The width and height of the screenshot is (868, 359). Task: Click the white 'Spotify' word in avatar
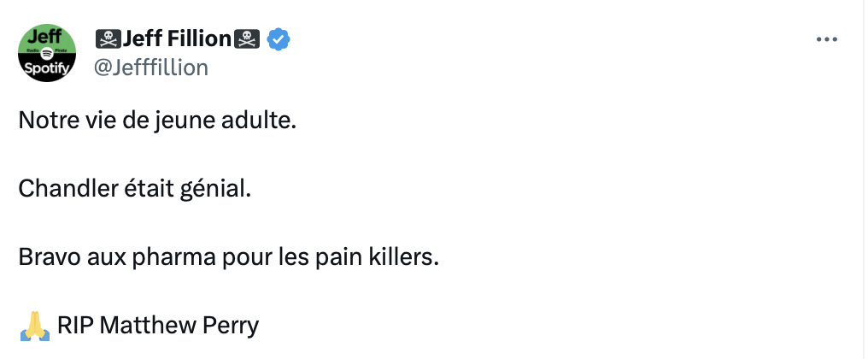[x=47, y=69]
